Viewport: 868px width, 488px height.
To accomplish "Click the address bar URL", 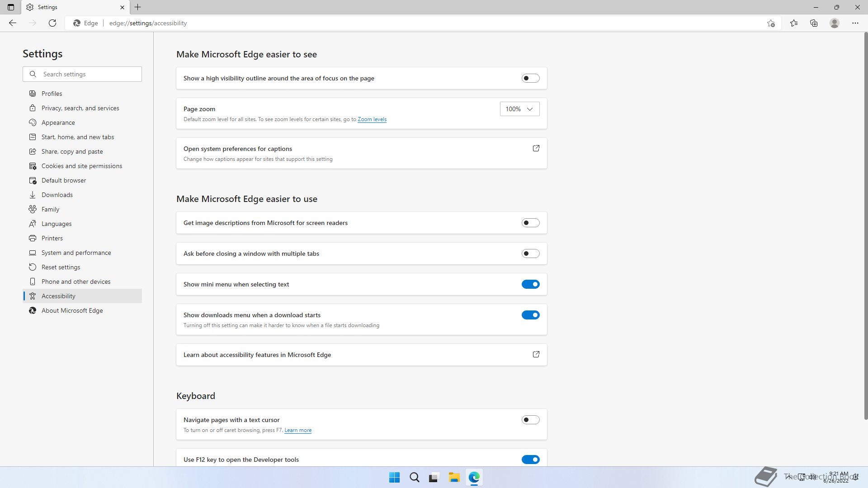I will 148,23.
